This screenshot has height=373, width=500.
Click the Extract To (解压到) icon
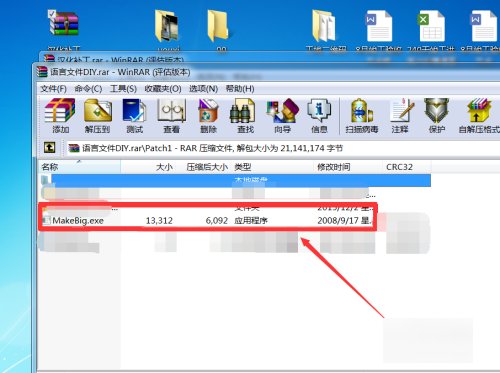tap(97, 116)
